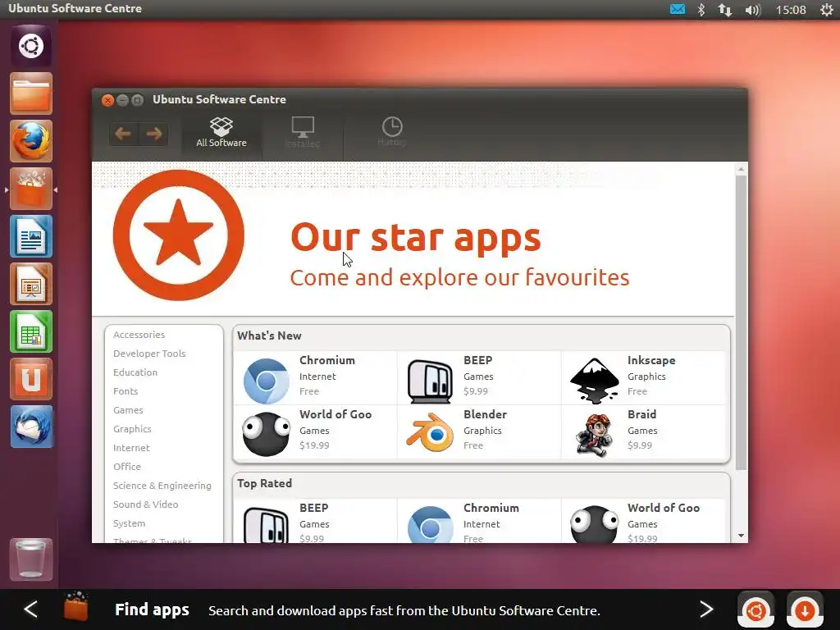Image resolution: width=840 pixels, height=630 pixels.
Task: Click the Our star apps banner
Action: (413, 239)
